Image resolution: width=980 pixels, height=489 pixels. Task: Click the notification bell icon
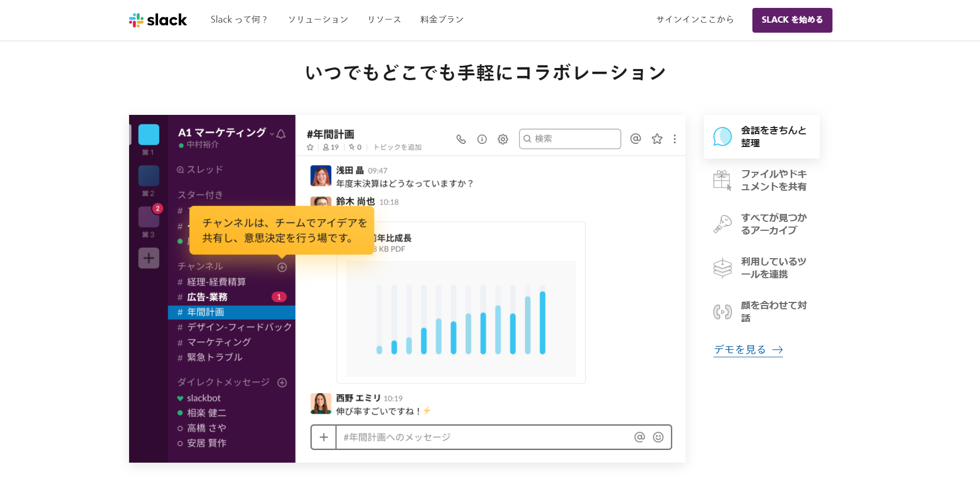coord(281,134)
